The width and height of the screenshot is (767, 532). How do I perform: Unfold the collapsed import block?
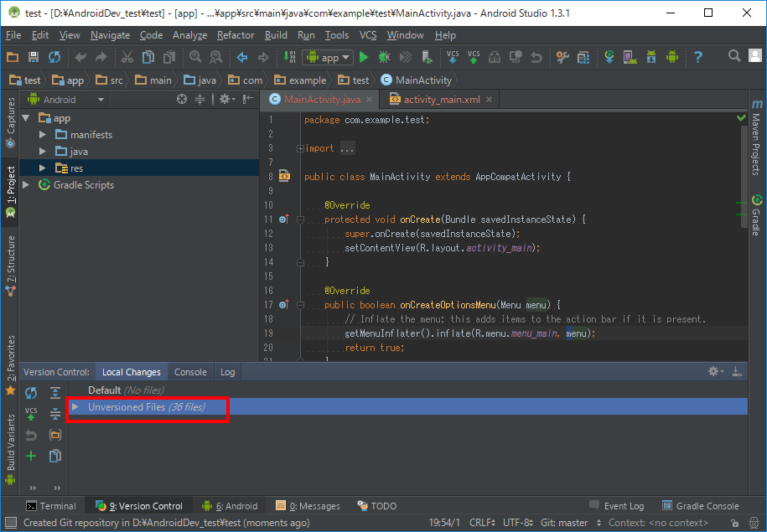pyautogui.click(x=300, y=148)
